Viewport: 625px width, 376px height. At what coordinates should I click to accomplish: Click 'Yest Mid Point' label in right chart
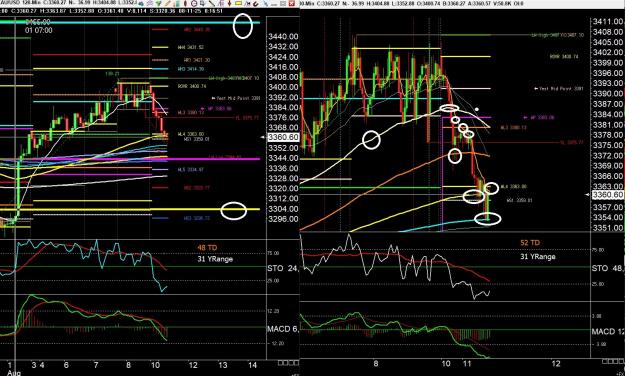[x=559, y=89]
